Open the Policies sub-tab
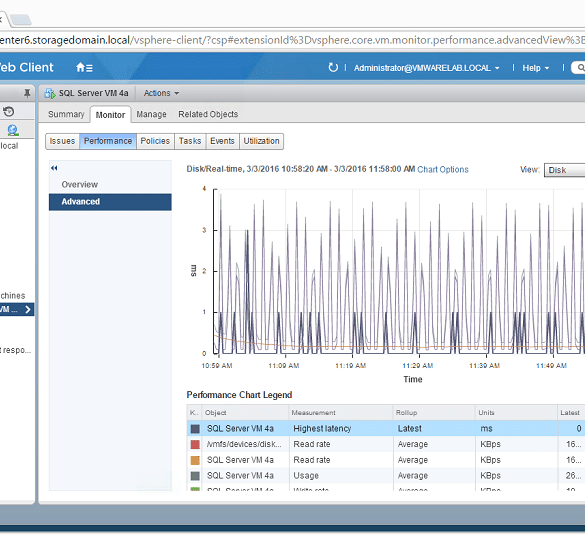Viewport: 585px width, 535px height. tap(155, 141)
